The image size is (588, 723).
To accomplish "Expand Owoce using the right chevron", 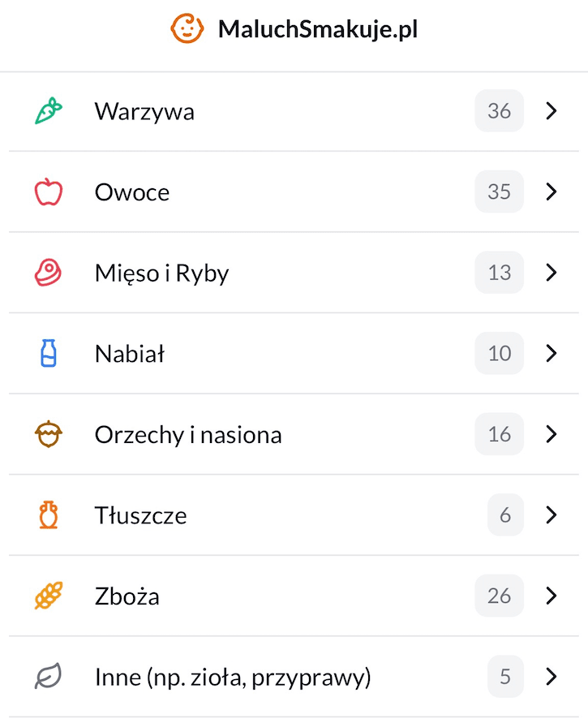I will (x=552, y=192).
